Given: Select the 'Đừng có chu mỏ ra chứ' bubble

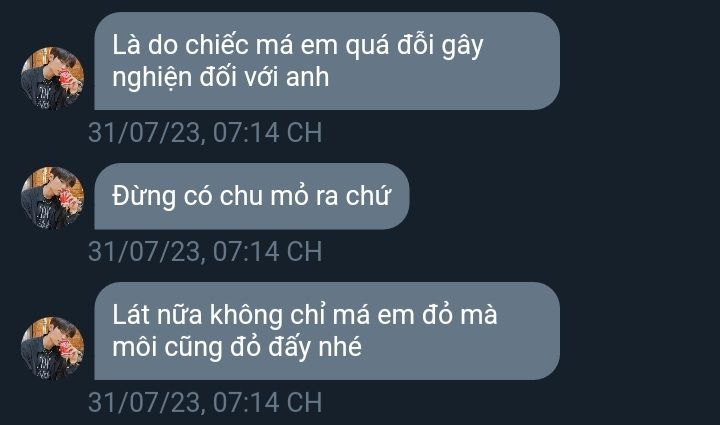Looking at the screenshot, I should point(252,196).
